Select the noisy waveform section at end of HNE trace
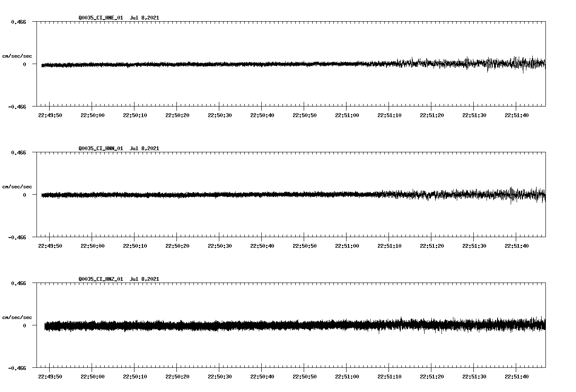 pyautogui.click(x=517, y=64)
